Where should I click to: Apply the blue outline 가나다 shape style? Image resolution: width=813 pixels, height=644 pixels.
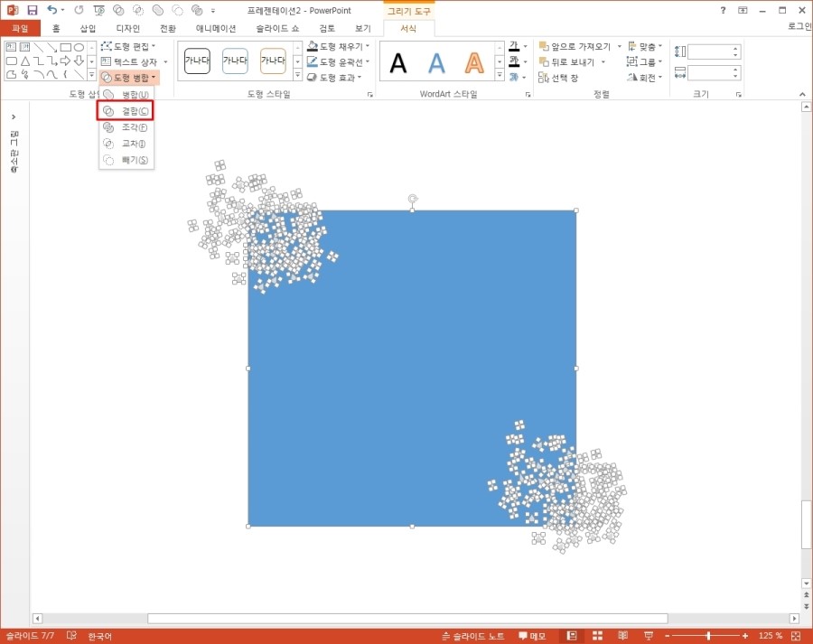[x=235, y=61]
